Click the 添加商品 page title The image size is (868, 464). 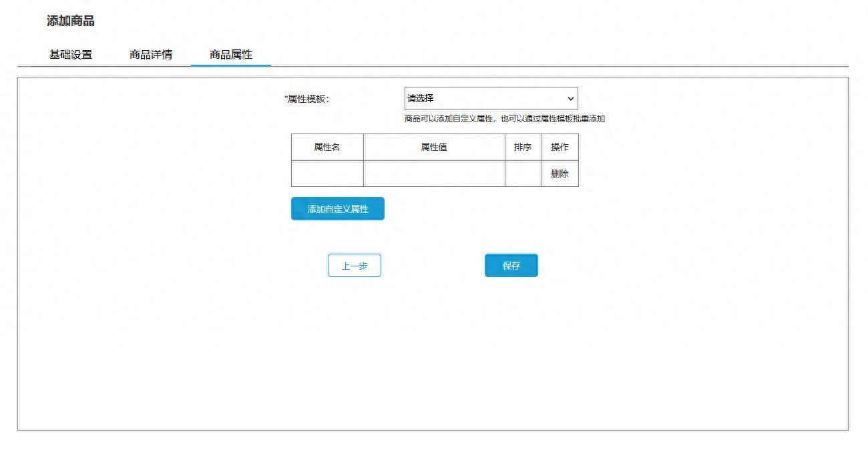click(71, 21)
